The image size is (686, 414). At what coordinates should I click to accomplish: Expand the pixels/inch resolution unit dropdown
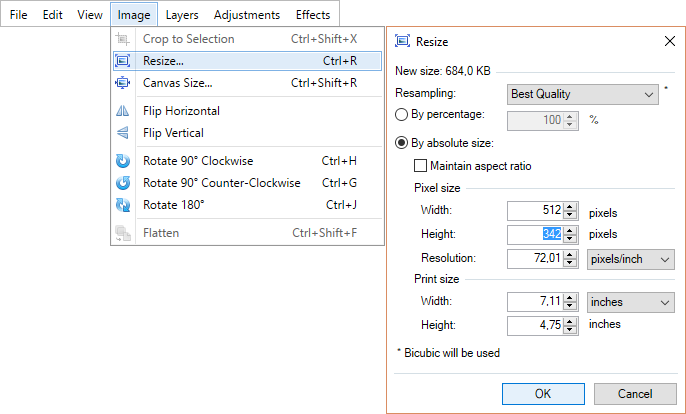630,259
